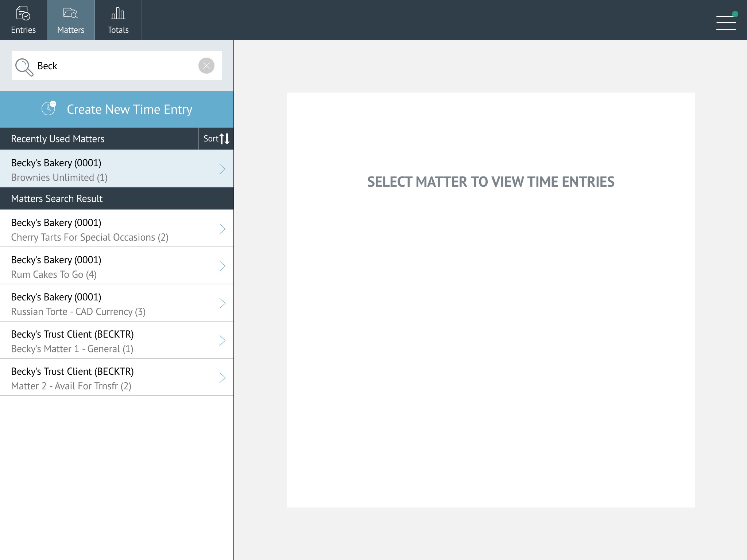Click the magnifying glass search icon

[x=24, y=67]
